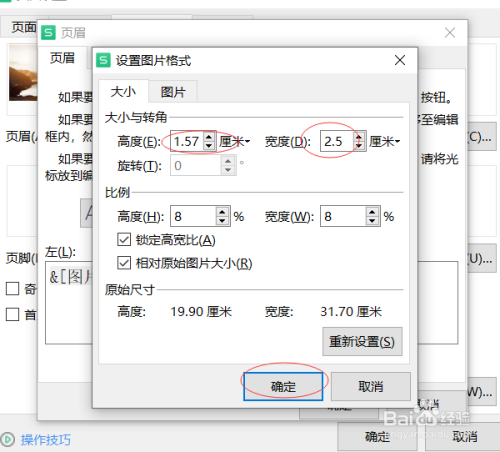Click the 旋转(T) rotation field

(195, 165)
